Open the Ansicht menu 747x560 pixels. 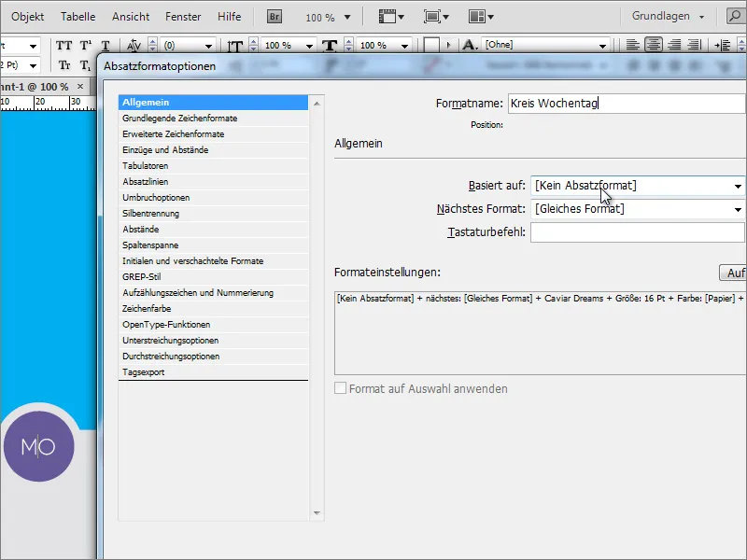pyautogui.click(x=131, y=17)
